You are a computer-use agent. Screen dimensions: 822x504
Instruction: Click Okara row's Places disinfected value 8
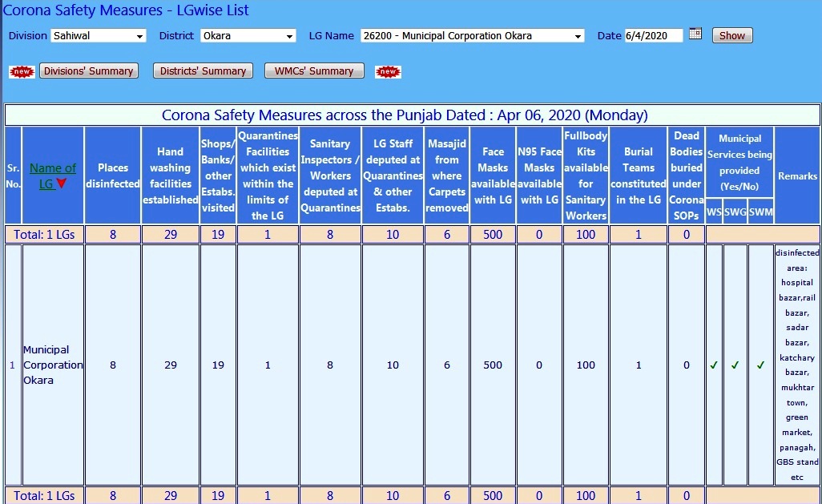113,365
